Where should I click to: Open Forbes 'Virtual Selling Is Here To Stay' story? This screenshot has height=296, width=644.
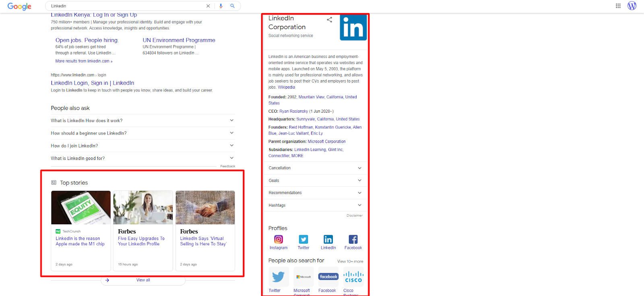(203, 241)
